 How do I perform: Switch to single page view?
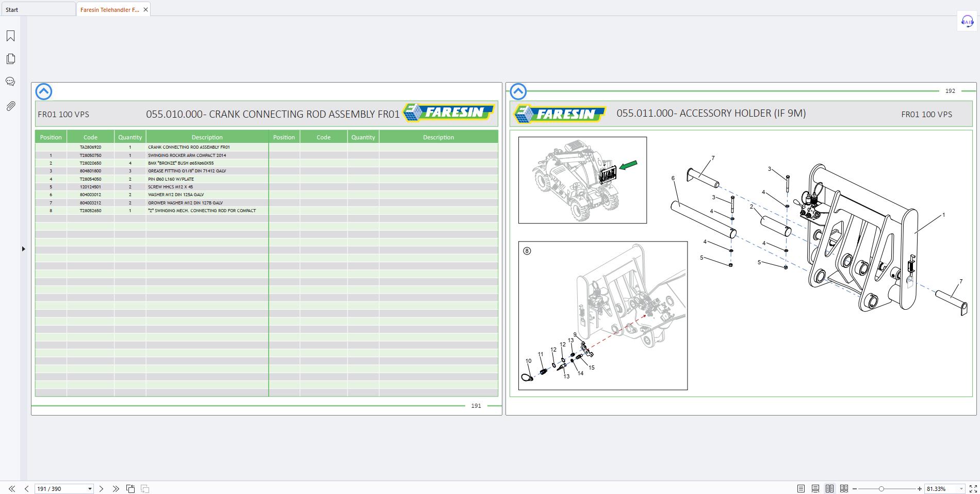(801, 488)
